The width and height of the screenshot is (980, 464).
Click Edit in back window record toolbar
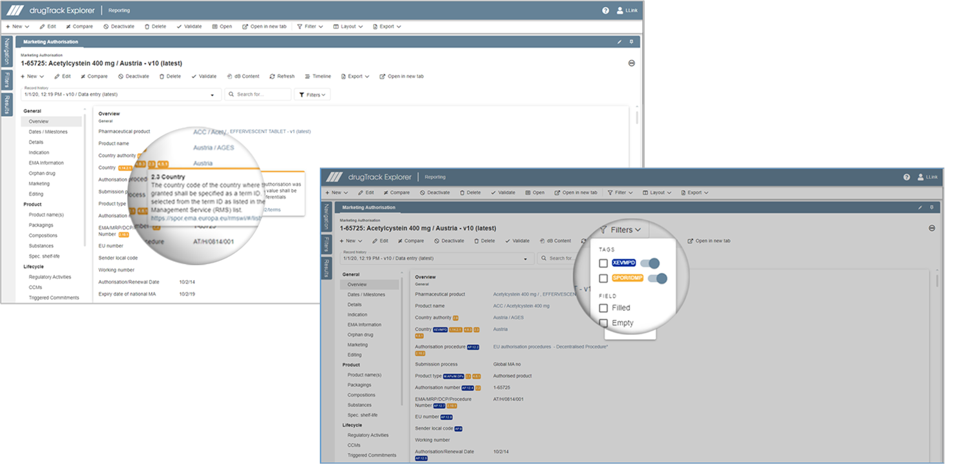pos(63,76)
